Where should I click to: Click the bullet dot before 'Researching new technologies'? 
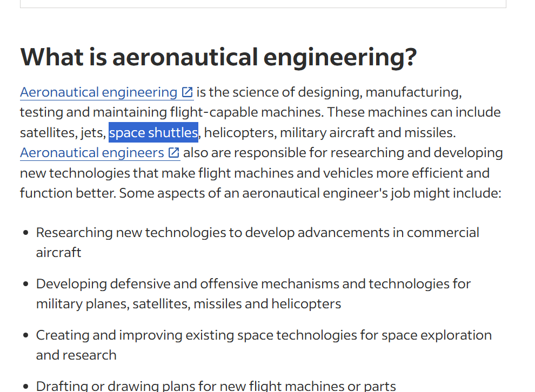(x=25, y=233)
